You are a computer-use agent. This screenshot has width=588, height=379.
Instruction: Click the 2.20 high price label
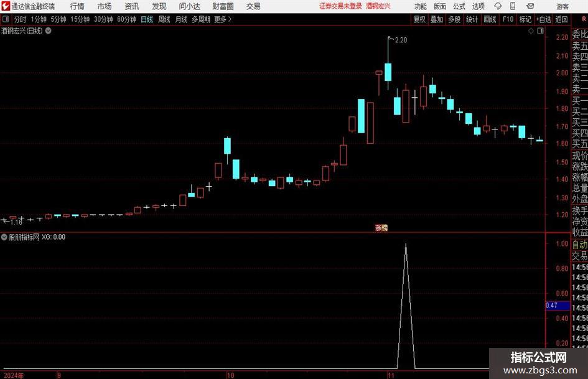[401, 40]
